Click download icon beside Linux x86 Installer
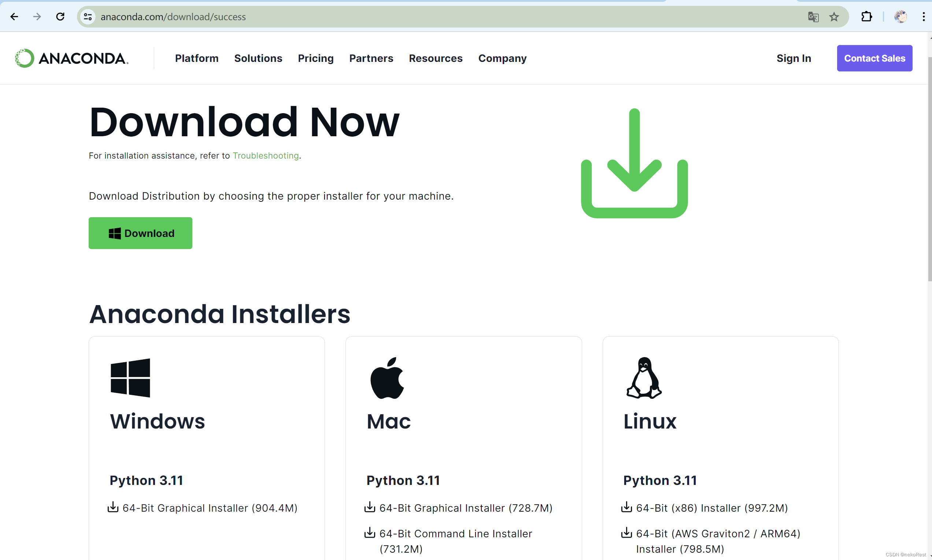Image resolution: width=932 pixels, height=560 pixels. (626, 507)
